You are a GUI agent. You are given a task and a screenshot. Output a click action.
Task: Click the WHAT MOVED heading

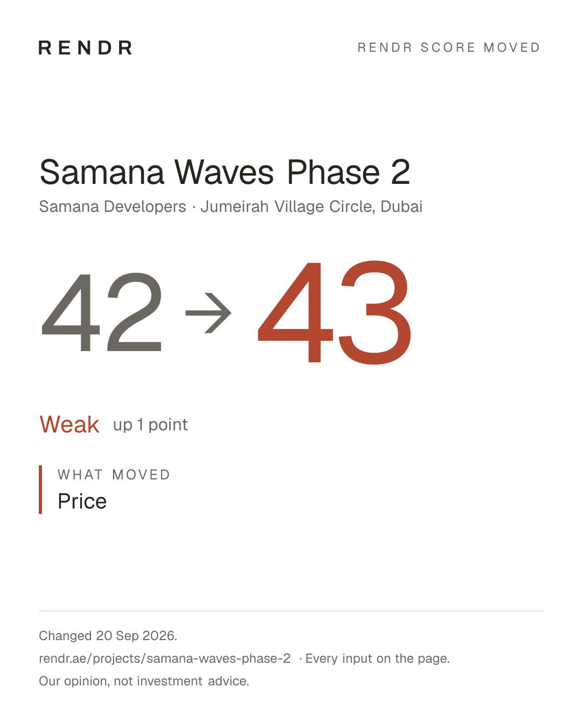[114, 475]
